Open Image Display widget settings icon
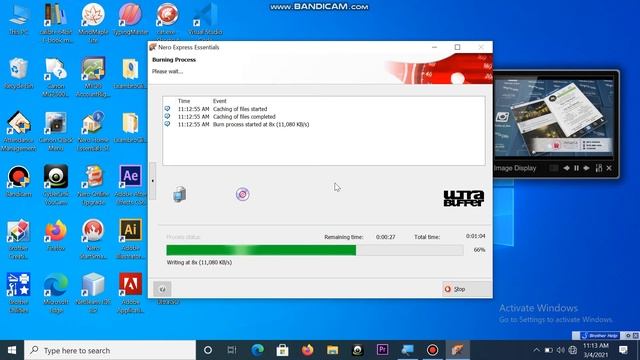The width and height of the screenshot is (640, 360). [x=599, y=168]
